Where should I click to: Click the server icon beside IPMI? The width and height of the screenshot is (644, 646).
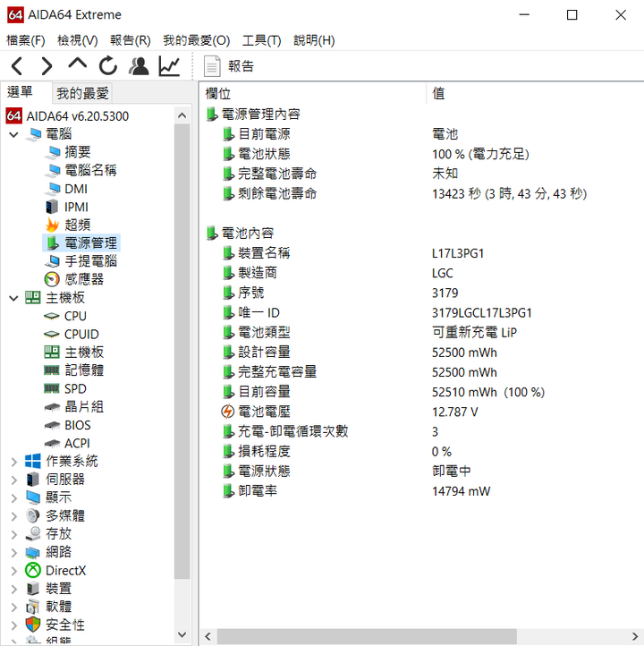(x=52, y=207)
